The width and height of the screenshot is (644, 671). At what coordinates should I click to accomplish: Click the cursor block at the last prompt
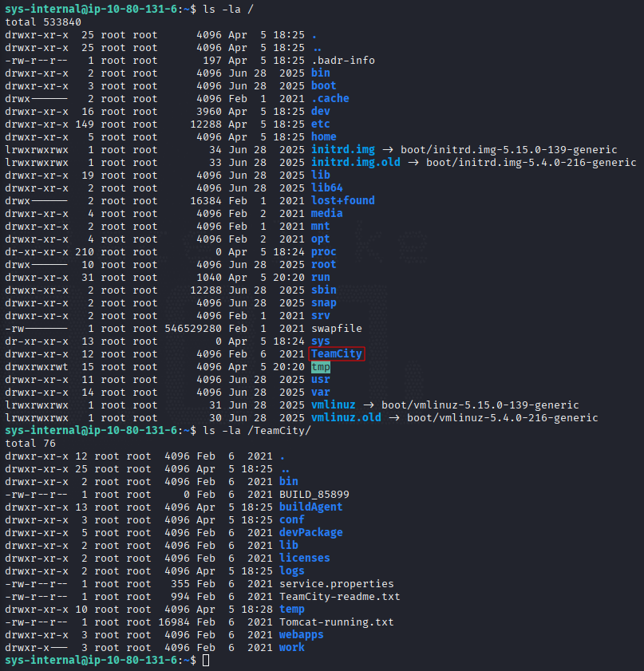pyautogui.click(x=206, y=661)
